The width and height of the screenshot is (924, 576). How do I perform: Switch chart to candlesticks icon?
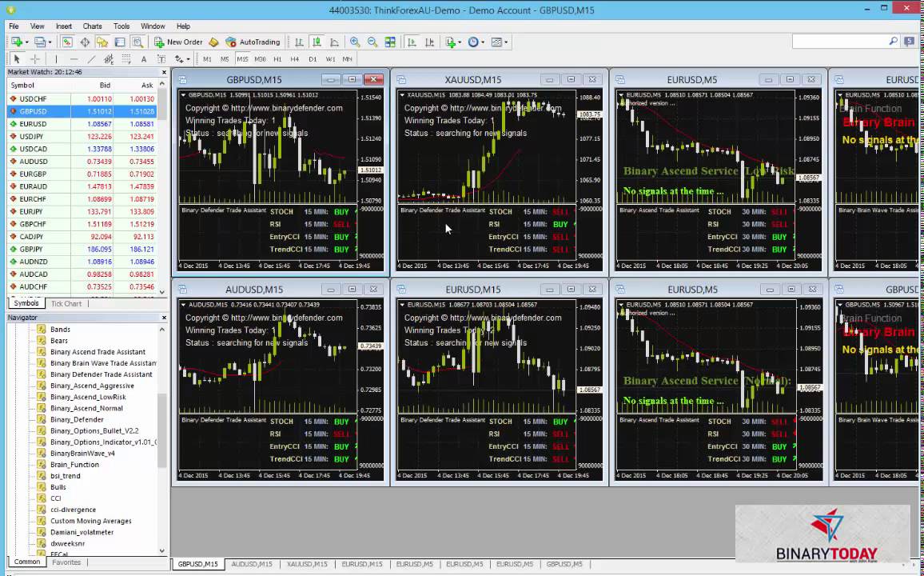pyautogui.click(x=317, y=42)
